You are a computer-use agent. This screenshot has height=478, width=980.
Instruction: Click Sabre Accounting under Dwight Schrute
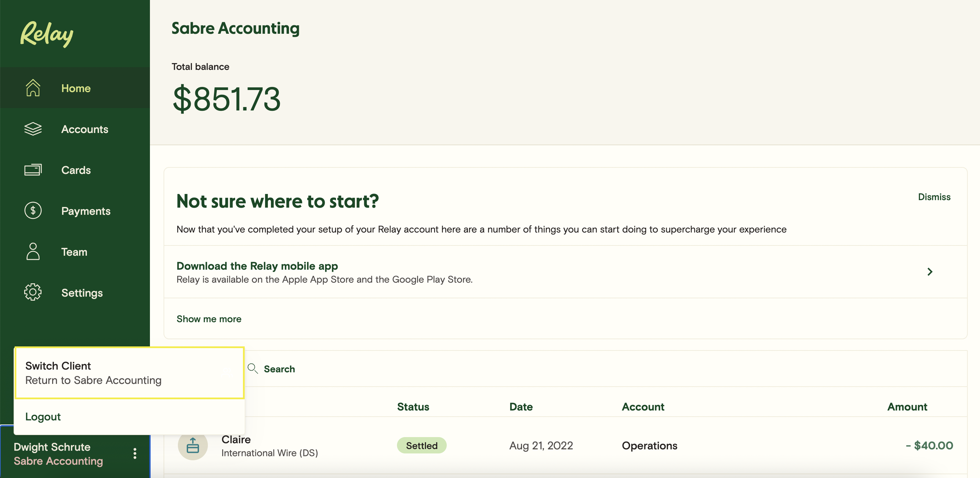click(x=58, y=461)
